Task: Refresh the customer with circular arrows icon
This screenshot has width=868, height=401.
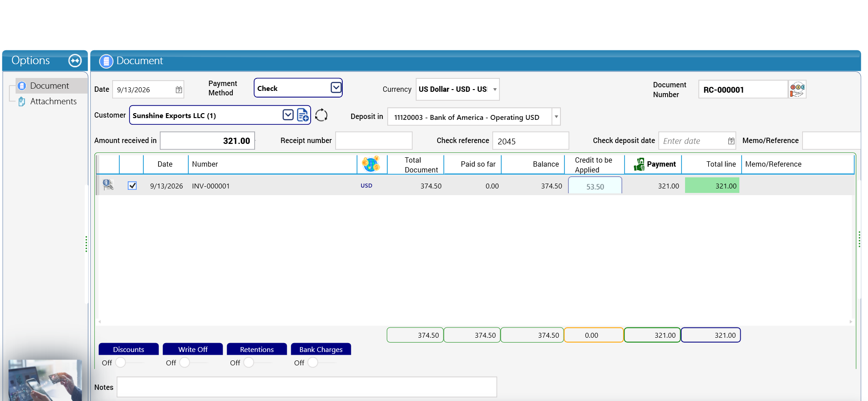Action: click(x=321, y=115)
